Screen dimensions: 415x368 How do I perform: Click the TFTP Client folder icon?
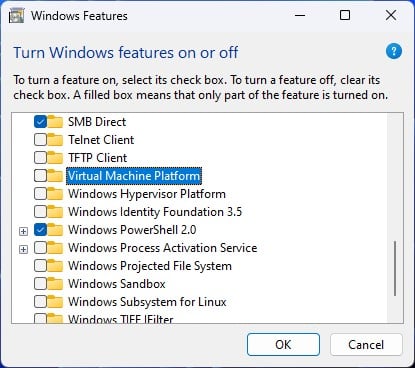tap(55, 158)
